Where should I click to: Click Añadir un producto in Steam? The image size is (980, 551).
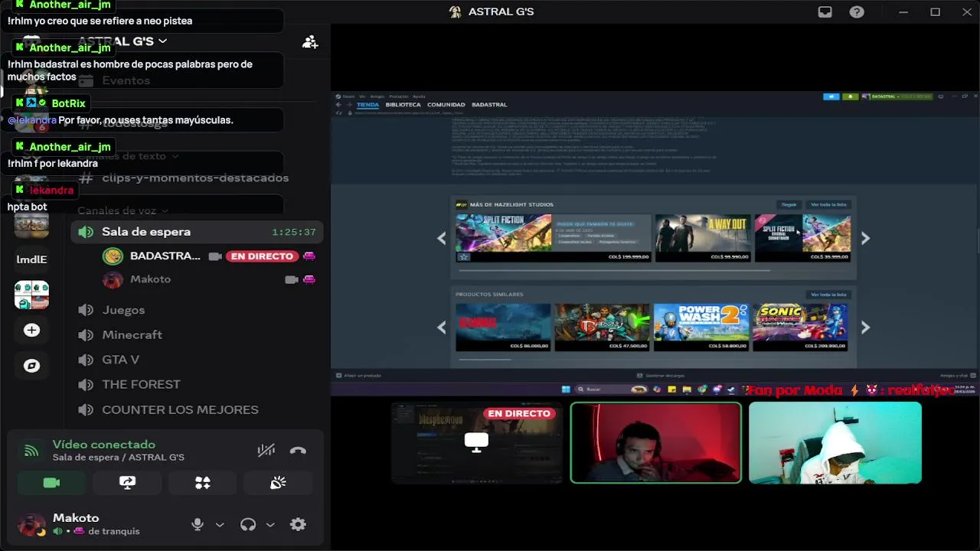359,376
